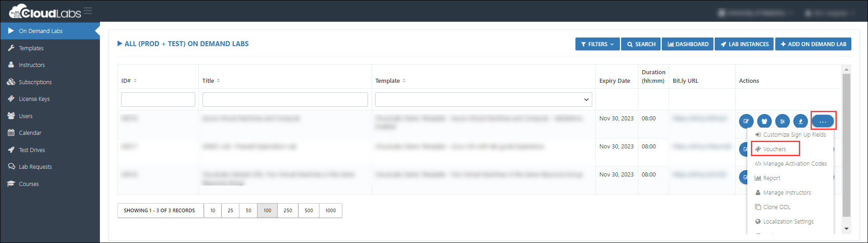Open the Instructors section
868x243 pixels.
(32, 65)
